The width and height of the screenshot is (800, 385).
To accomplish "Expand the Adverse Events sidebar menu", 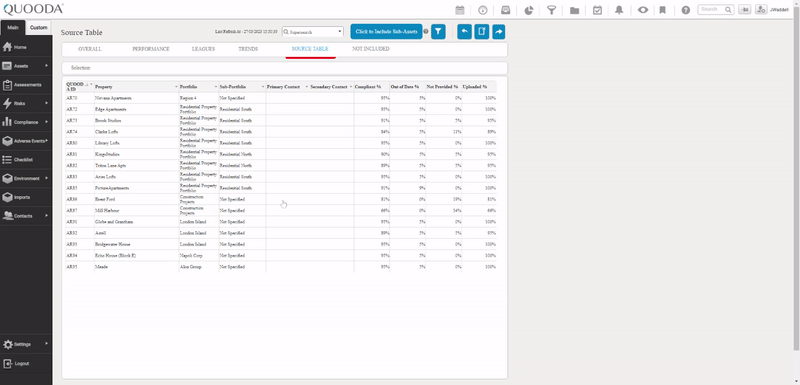I will 26,141.
